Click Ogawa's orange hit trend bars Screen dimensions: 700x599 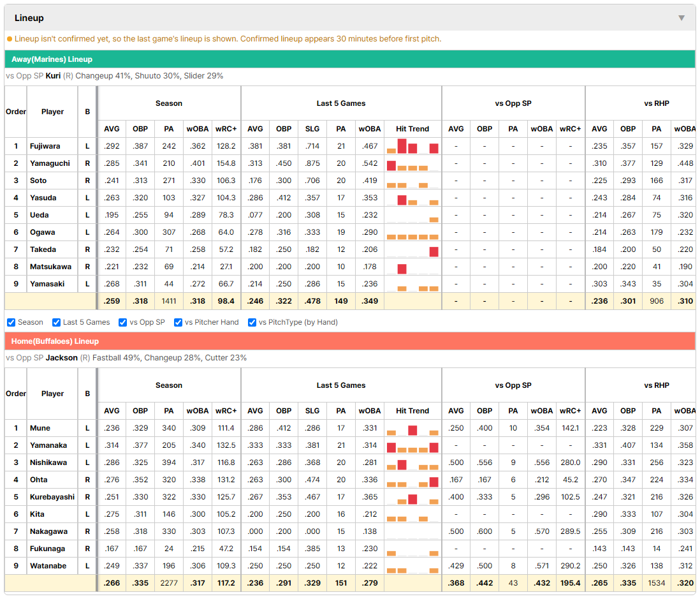click(x=412, y=237)
